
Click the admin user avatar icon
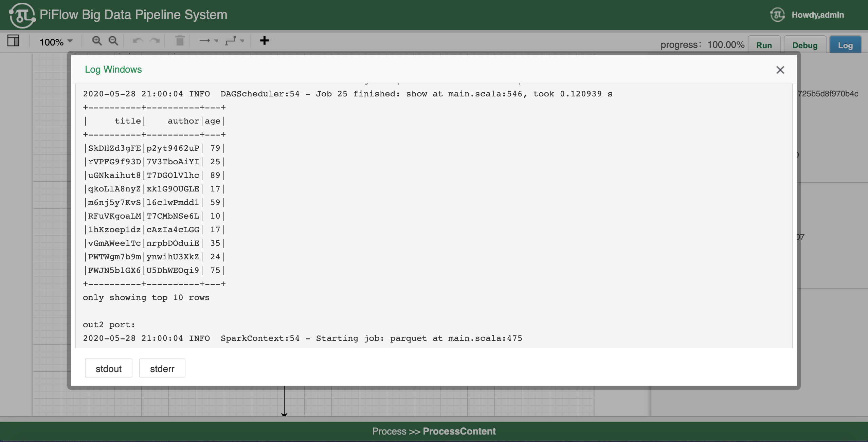pos(777,15)
